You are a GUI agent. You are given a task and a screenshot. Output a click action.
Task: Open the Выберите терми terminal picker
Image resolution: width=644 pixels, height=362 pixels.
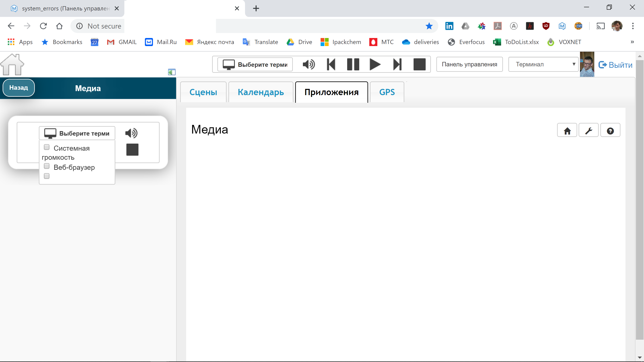253,64
